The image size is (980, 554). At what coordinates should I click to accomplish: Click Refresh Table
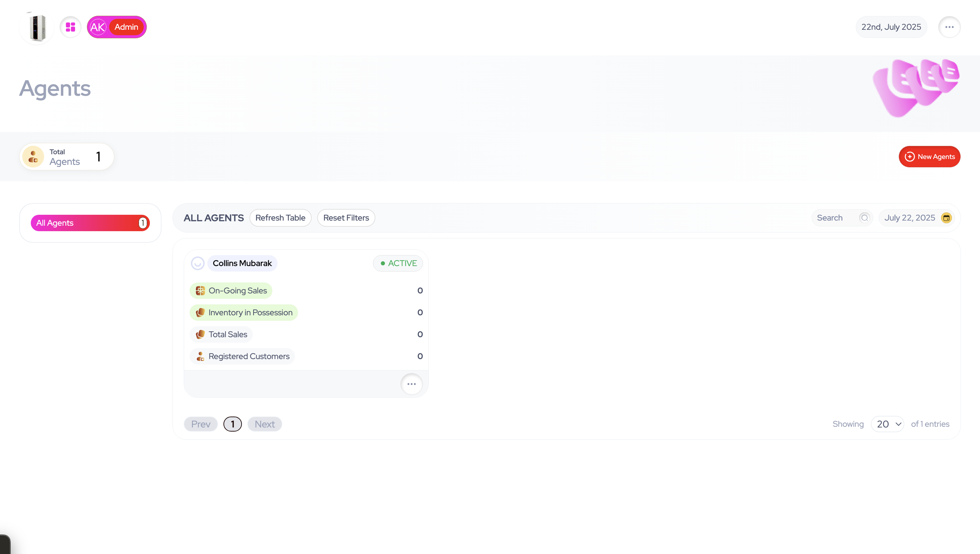pos(280,218)
